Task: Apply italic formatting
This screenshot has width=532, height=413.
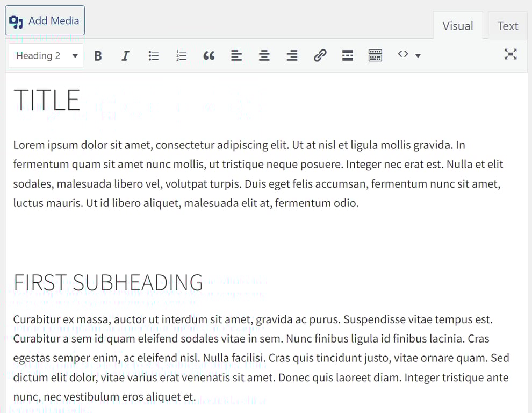Action: tap(125, 55)
